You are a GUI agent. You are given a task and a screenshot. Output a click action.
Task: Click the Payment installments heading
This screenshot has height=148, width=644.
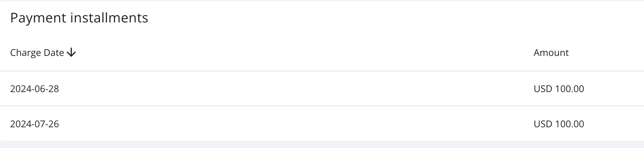pyautogui.click(x=79, y=18)
